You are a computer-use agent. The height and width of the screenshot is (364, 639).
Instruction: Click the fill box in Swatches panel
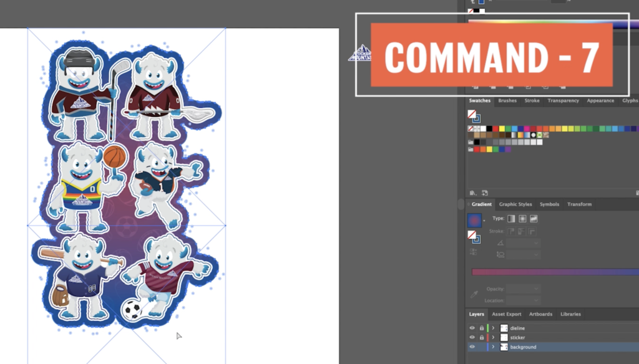[x=472, y=114]
